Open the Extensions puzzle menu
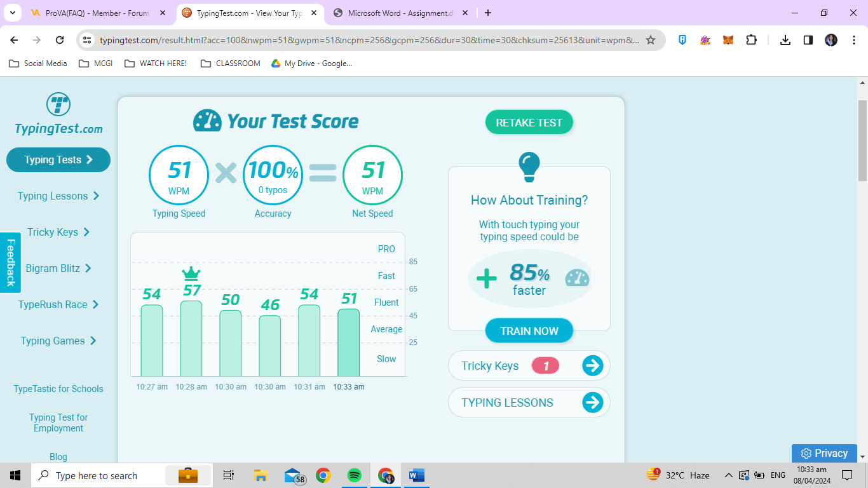 click(x=751, y=40)
